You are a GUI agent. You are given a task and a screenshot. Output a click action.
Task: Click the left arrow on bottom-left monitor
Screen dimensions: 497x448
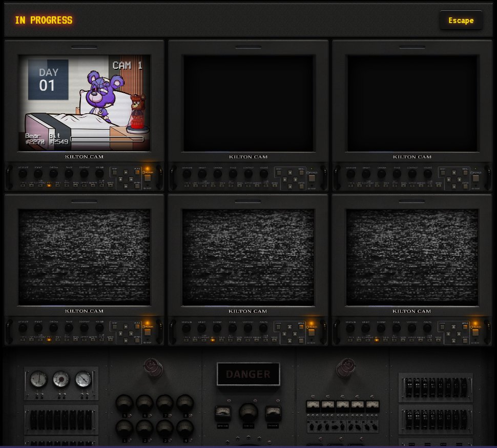click(121, 334)
